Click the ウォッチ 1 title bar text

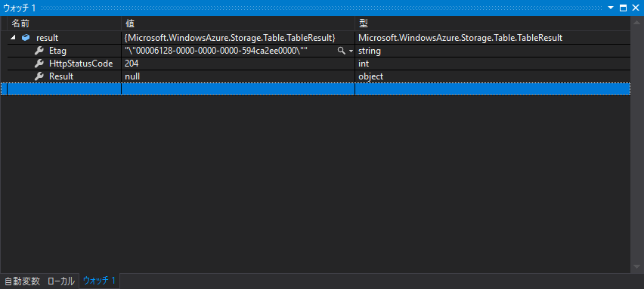pyautogui.click(x=20, y=8)
